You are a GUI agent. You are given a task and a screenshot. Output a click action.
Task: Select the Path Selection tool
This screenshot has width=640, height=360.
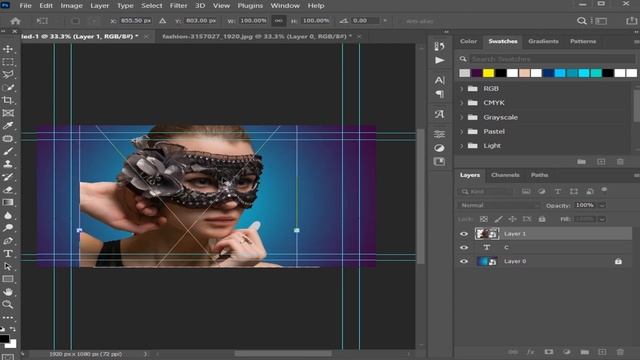tap(8, 267)
